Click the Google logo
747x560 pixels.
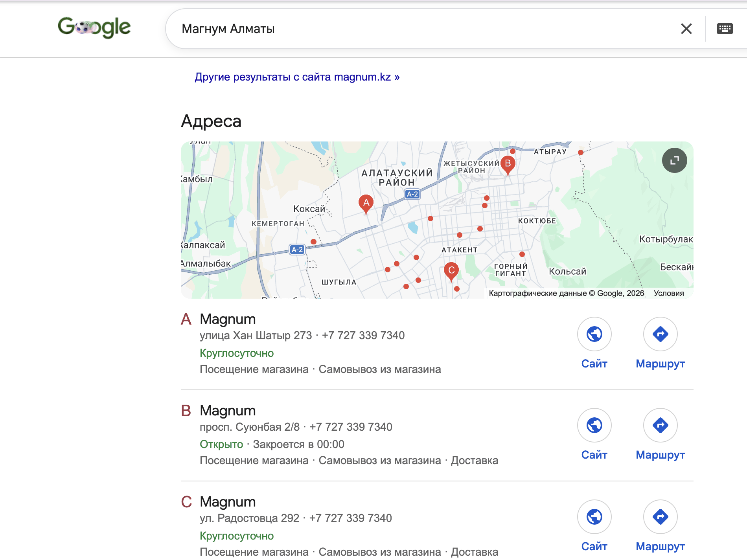[94, 28]
